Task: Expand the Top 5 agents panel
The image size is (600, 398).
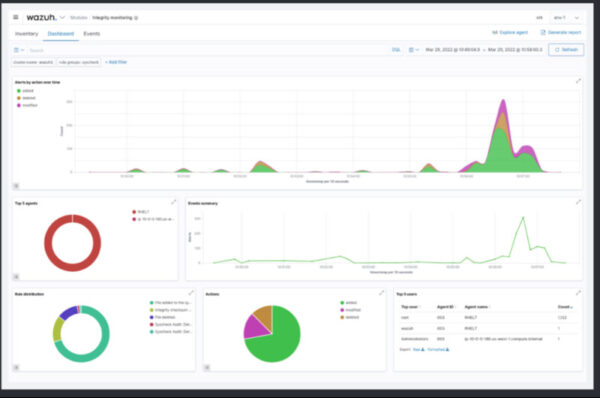Action: click(173, 202)
